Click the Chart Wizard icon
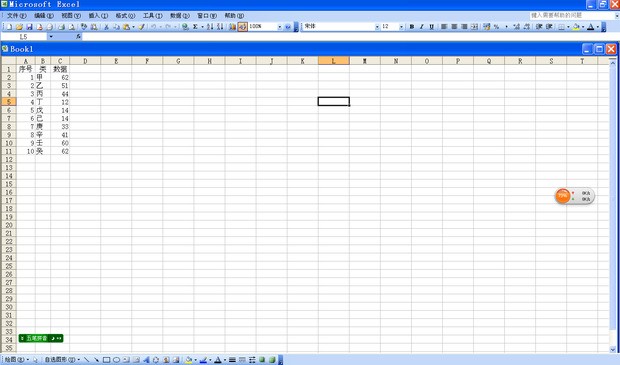Image resolution: width=620 pixels, height=365 pixels. click(232, 26)
